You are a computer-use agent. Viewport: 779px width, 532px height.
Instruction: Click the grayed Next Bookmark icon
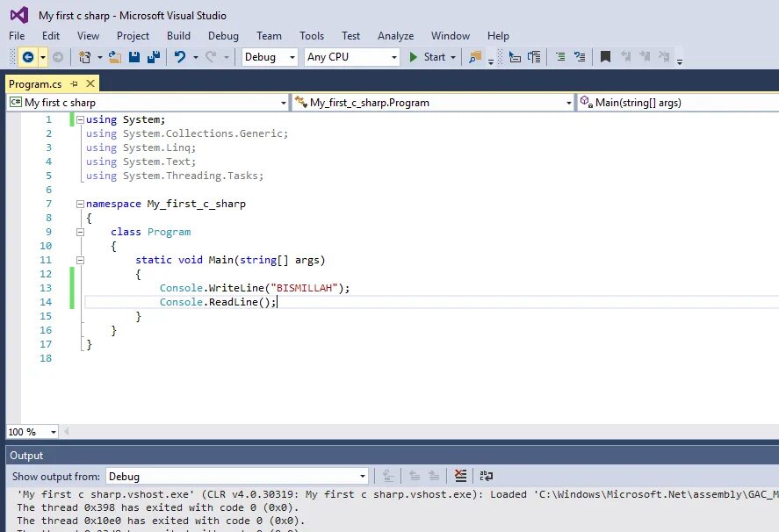pyautogui.click(x=645, y=56)
